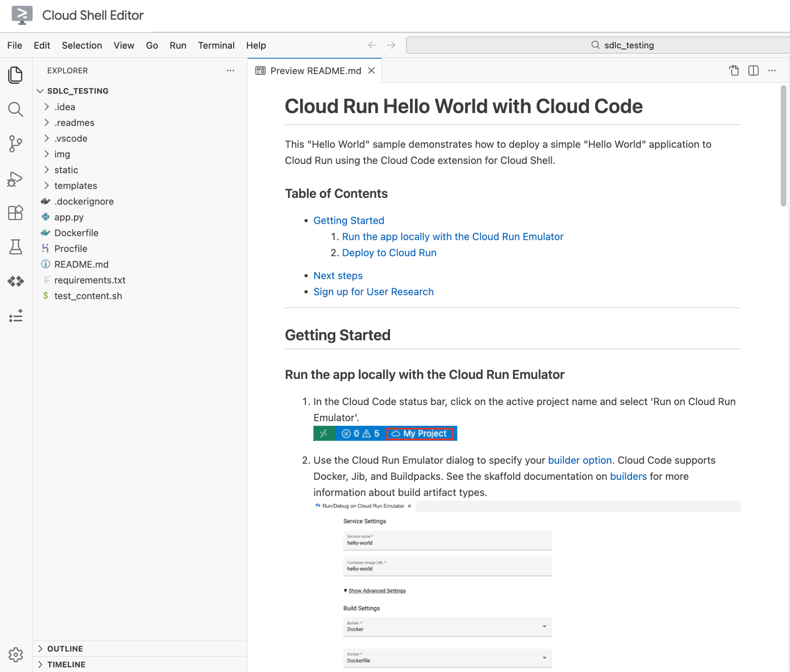Follow the Next steps link
This screenshot has width=790, height=672.
pyautogui.click(x=338, y=276)
